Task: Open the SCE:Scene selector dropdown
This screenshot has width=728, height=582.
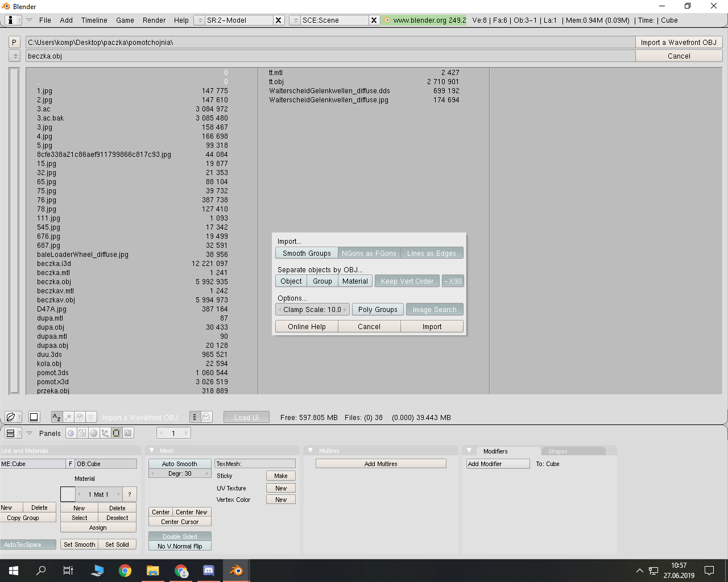Action: [295, 20]
